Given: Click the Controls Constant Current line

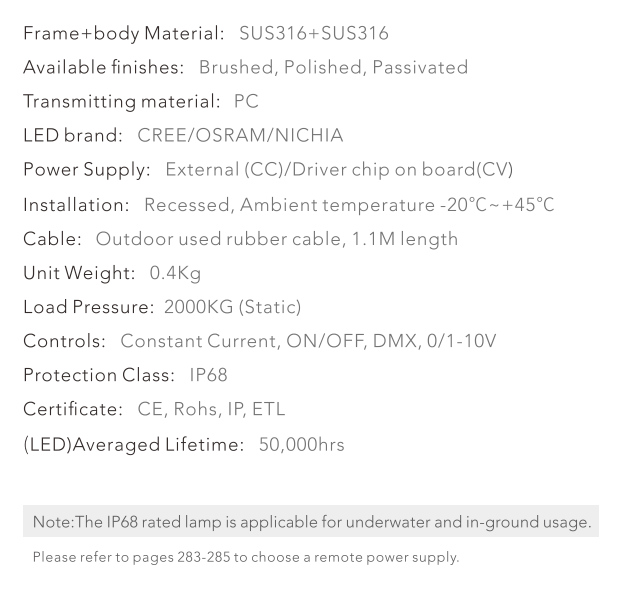Looking at the screenshot, I should tap(259, 341).
